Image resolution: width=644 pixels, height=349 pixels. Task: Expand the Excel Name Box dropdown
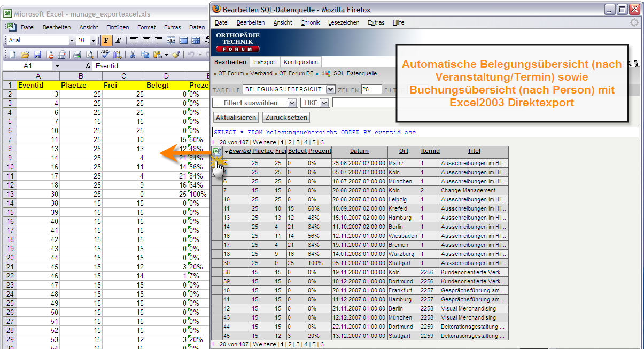[x=57, y=66]
